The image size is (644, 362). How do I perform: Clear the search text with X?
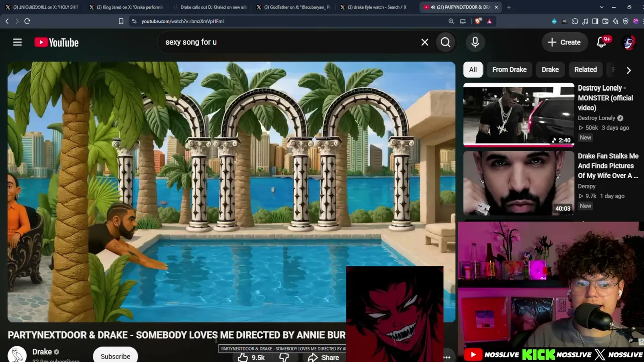coord(425,42)
